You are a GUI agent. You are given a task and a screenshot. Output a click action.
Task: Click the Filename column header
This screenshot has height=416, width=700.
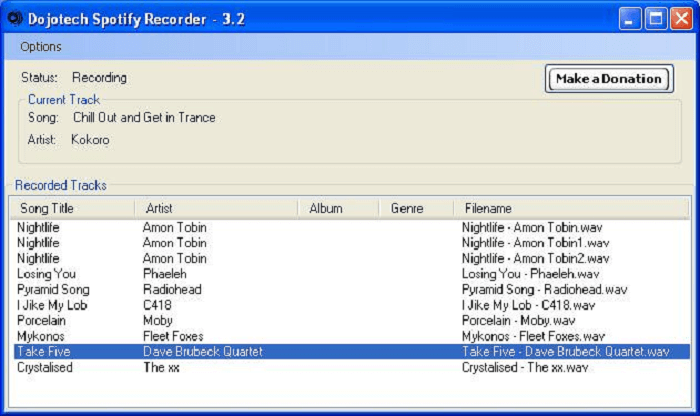571,208
